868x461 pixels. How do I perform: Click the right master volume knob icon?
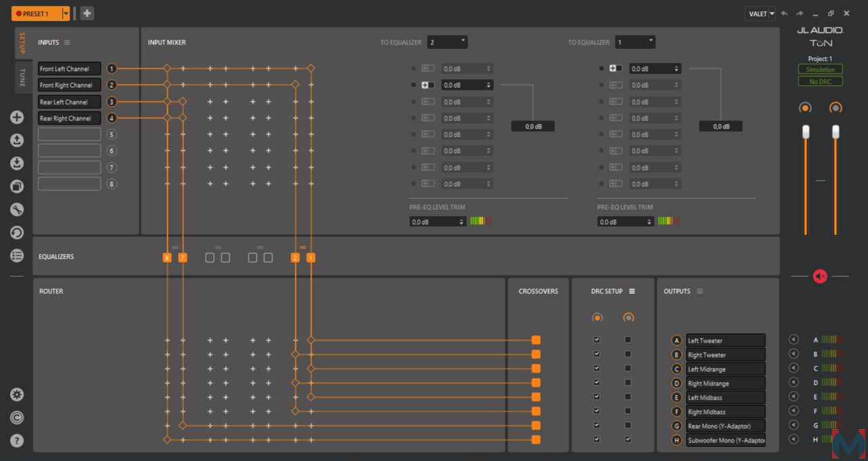[835, 108]
